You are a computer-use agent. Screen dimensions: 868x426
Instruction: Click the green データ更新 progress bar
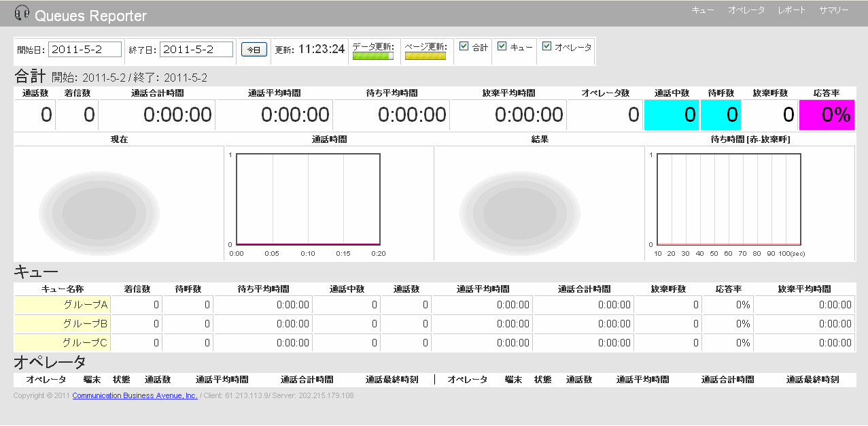[372, 56]
